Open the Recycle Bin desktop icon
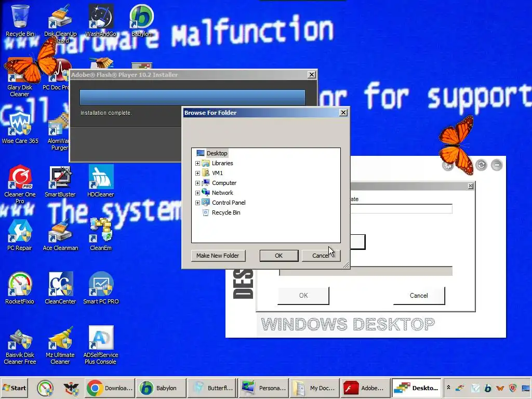The height and width of the screenshot is (399, 532). click(x=20, y=20)
